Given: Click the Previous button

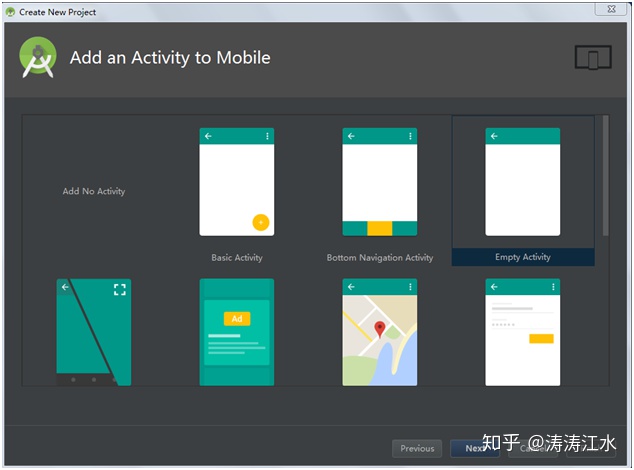Looking at the screenshot, I should pyautogui.click(x=417, y=449).
